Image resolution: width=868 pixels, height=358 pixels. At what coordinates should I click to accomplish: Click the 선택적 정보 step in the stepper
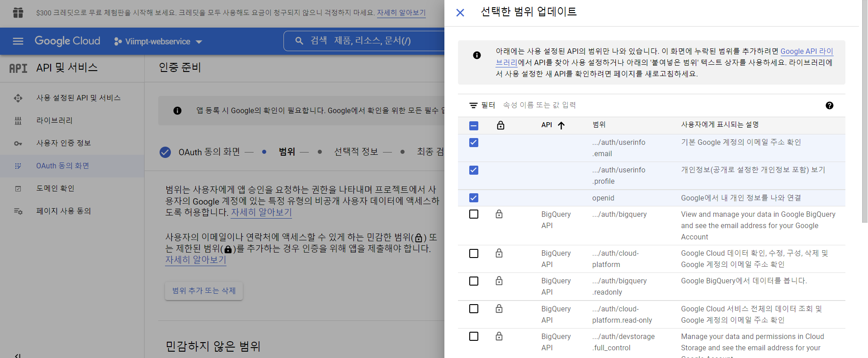point(356,152)
